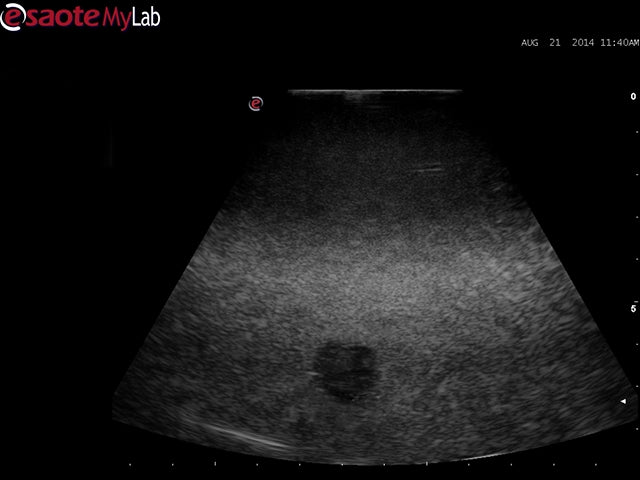
Task: Click the date and time stamp
Action: click(x=580, y=42)
